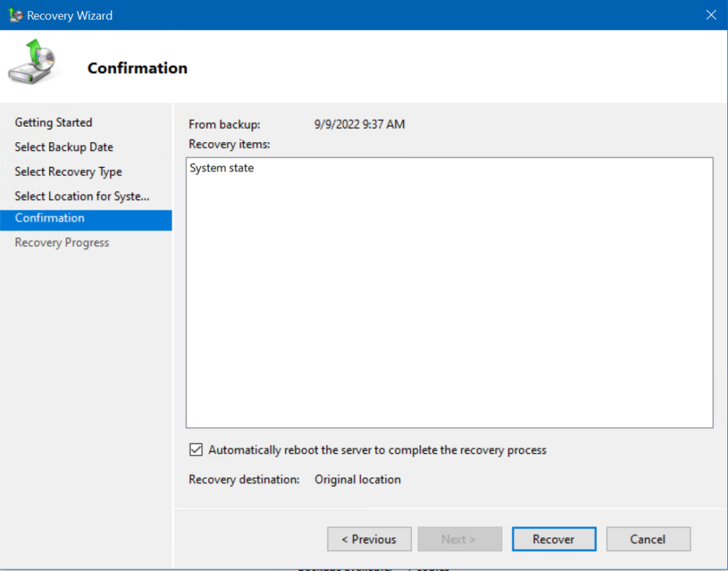Select the Confirmation step in sidebar
728x571 pixels.
pyautogui.click(x=86, y=220)
